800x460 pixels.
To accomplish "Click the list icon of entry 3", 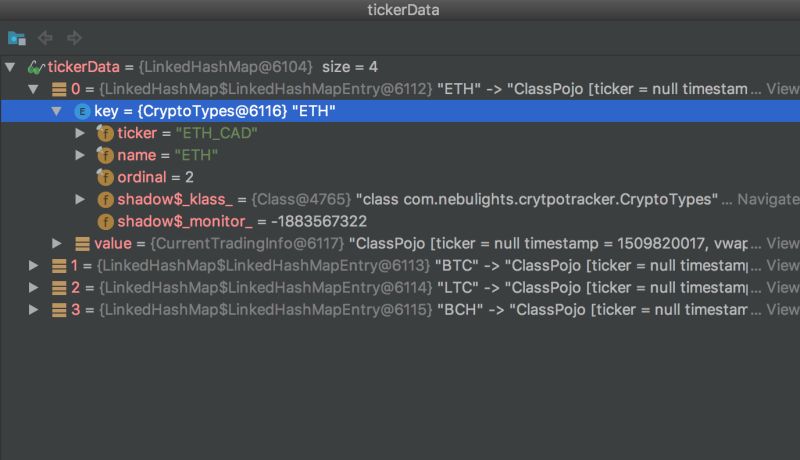I will pos(59,310).
